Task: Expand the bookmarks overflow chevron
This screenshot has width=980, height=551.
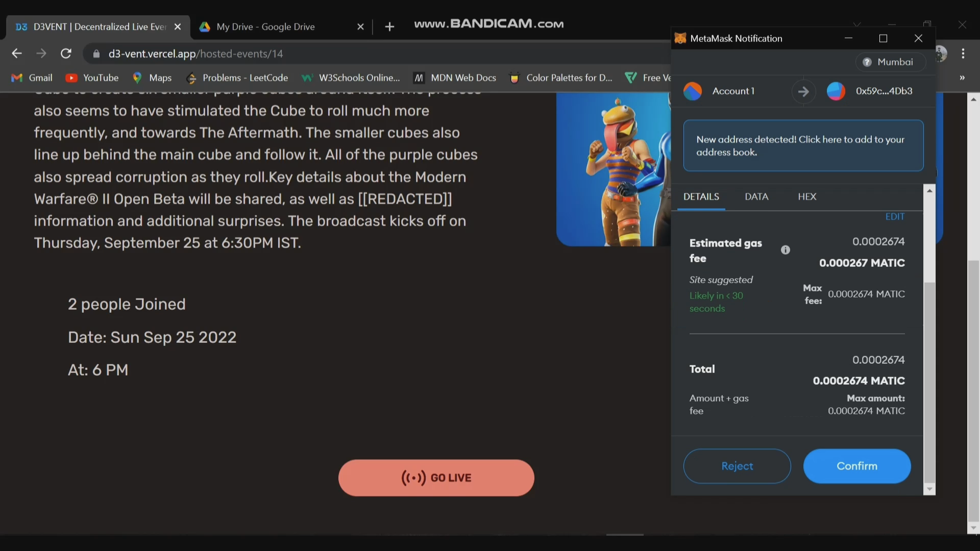Action: pyautogui.click(x=962, y=78)
